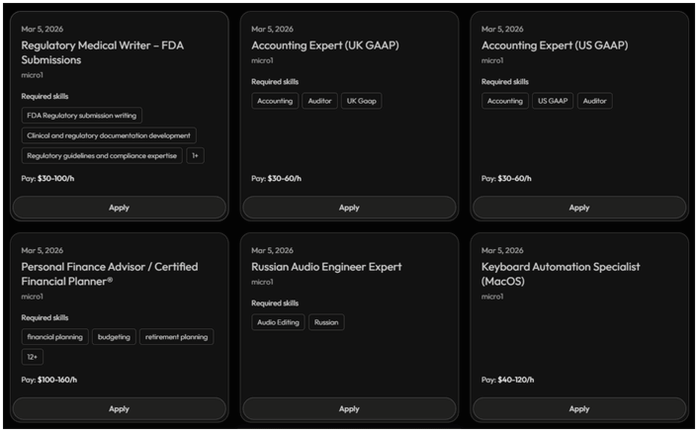Click Pay: $100-160/h text
The height and width of the screenshot is (432, 698).
click(49, 380)
